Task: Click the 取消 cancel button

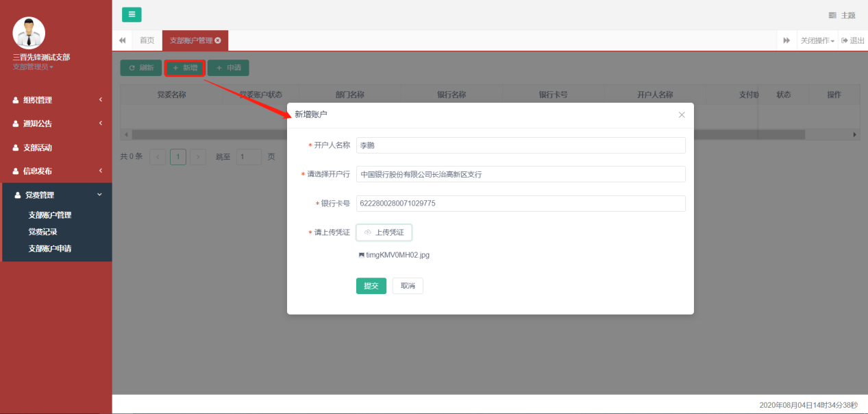Action: [408, 286]
